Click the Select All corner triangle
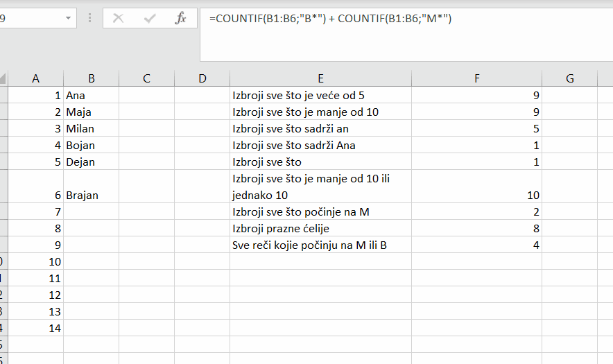 coord(3,78)
